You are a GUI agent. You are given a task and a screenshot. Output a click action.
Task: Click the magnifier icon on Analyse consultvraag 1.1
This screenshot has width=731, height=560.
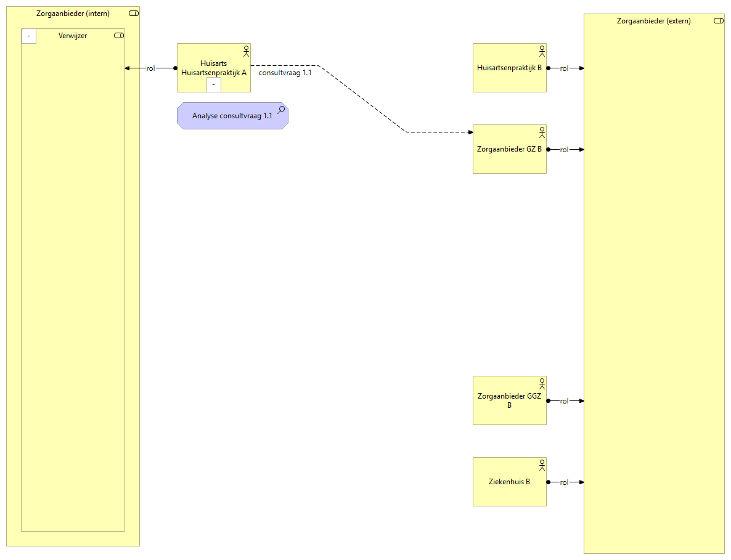click(x=281, y=110)
